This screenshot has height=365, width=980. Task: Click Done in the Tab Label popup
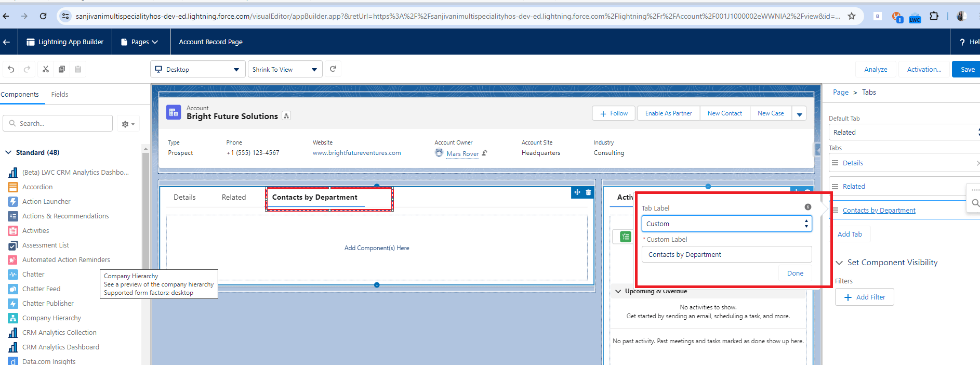[795, 273]
